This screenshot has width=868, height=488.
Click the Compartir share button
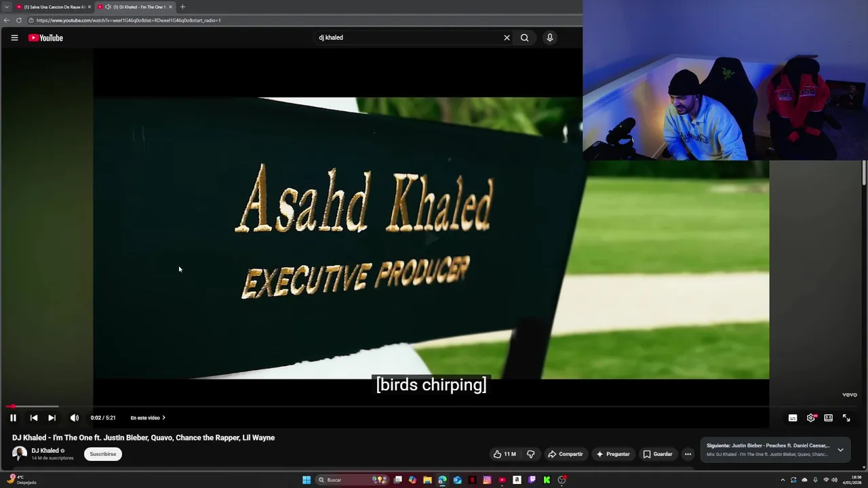click(566, 454)
